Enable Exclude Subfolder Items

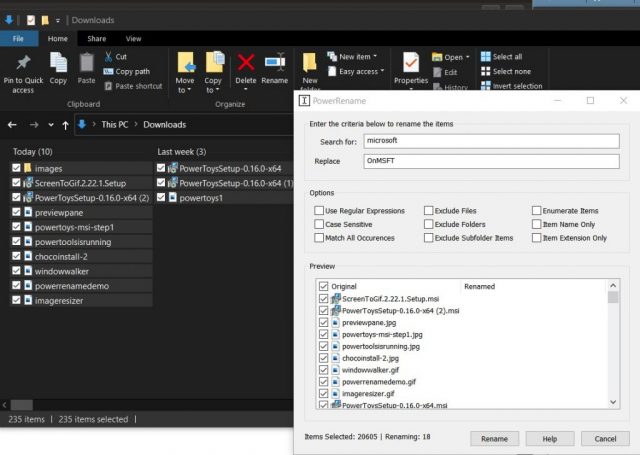(x=429, y=237)
